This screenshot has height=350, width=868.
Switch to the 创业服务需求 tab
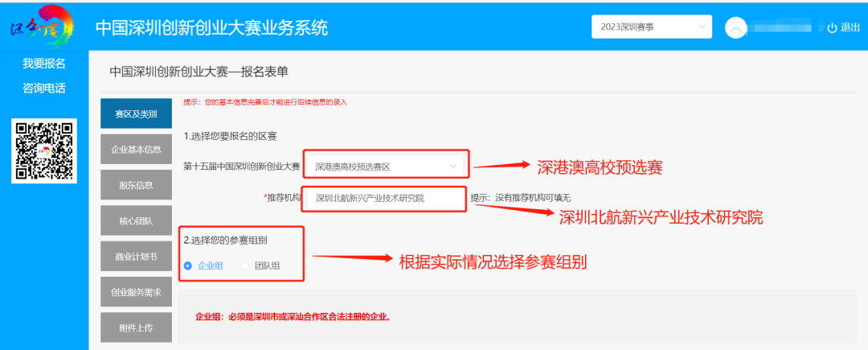pos(136,292)
